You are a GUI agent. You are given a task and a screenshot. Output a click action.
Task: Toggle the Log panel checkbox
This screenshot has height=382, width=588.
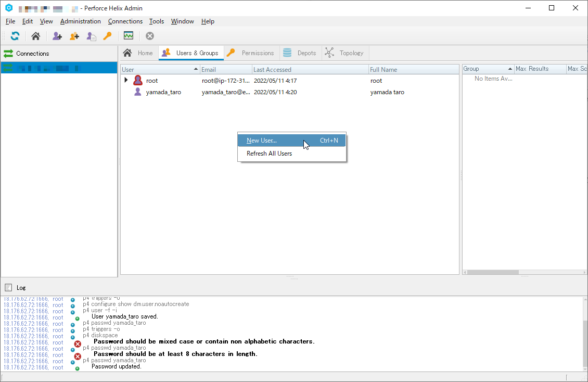tap(8, 287)
